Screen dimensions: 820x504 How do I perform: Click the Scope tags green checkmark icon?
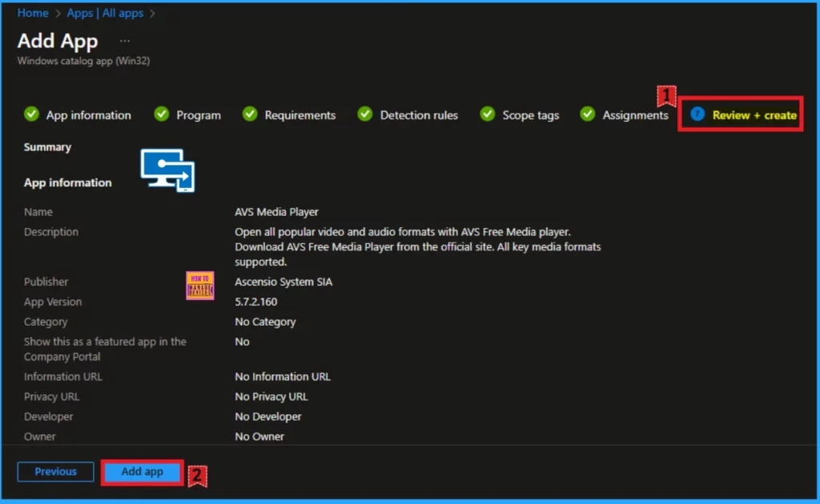tap(488, 114)
